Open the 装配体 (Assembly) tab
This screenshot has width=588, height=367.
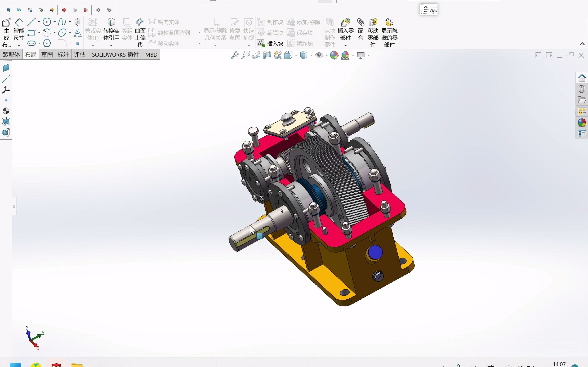[11, 54]
